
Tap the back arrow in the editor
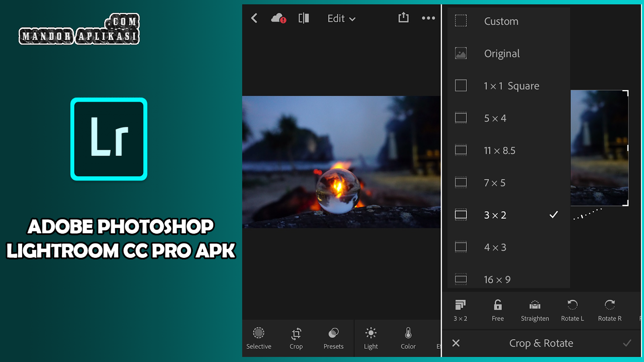(254, 18)
